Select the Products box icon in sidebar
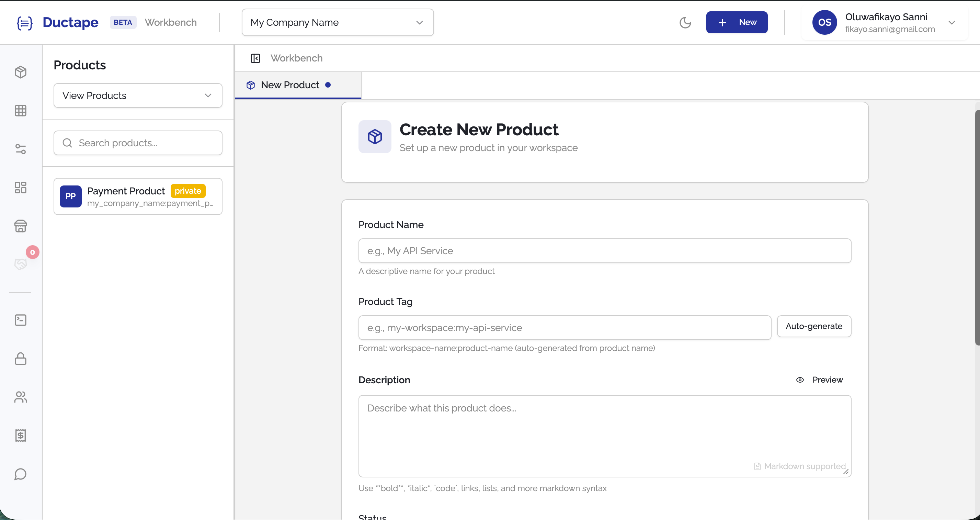This screenshot has height=520, width=980. pyautogui.click(x=21, y=72)
